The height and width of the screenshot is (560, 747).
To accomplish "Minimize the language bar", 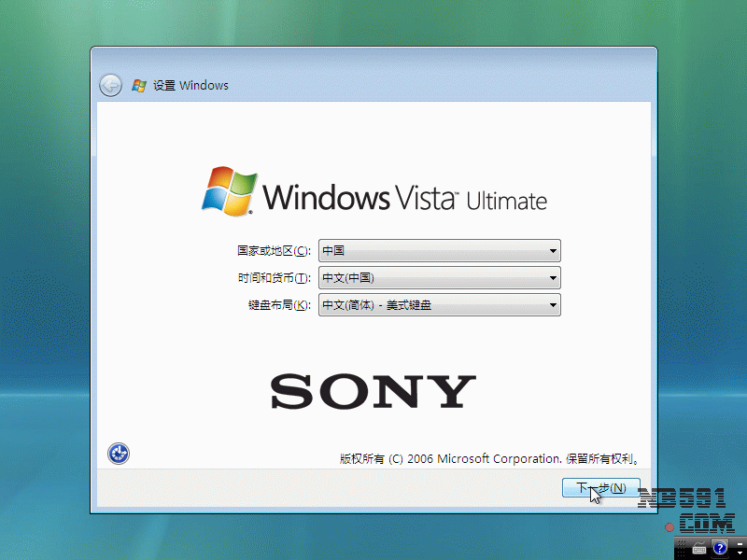I will pyautogui.click(x=740, y=544).
